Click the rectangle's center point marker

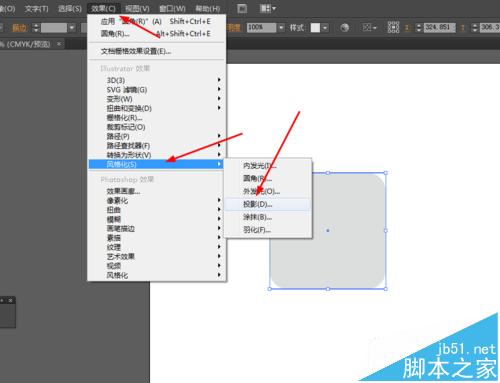pyautogui.click(x=328, y=230)
